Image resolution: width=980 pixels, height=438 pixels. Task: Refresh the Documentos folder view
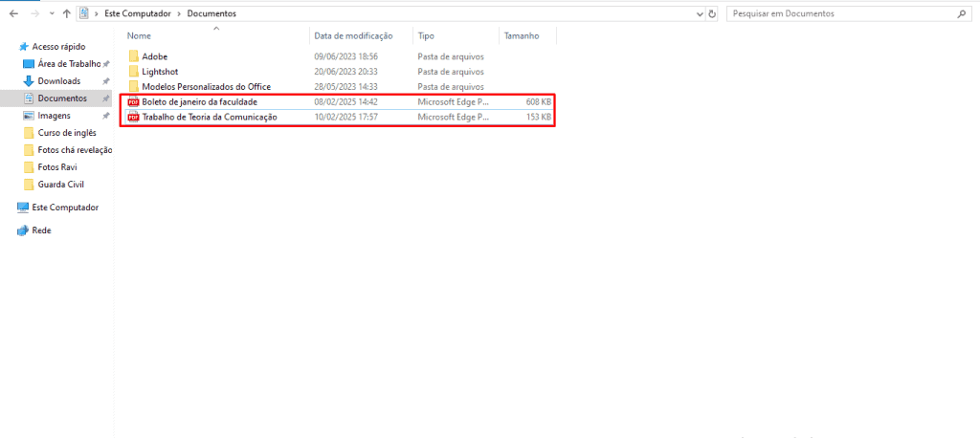[x=712, y=13]
